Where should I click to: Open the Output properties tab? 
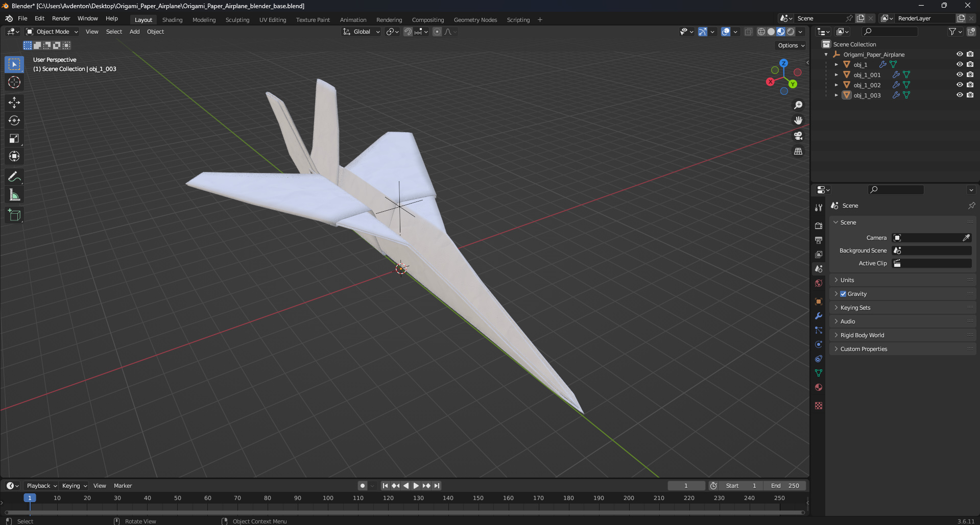coord(819,240)
